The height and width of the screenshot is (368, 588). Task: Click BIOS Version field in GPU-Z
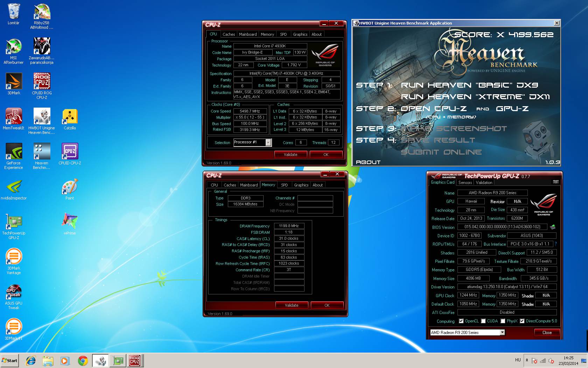click(502, 227)
